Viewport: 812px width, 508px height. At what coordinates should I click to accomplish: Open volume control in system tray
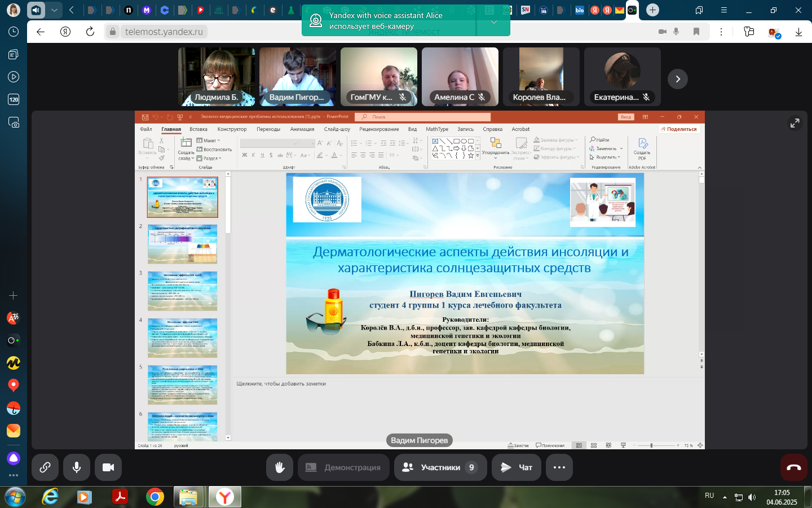click(752, 497)
